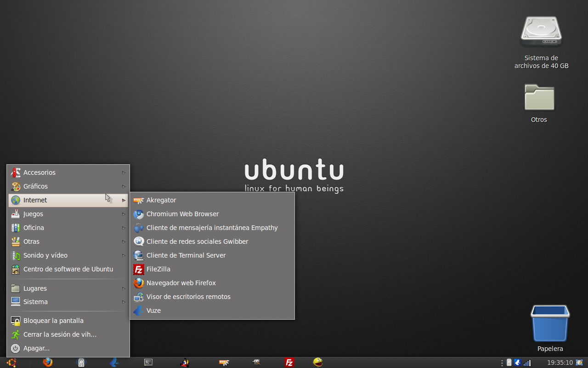
Task: Select the Otros folder on desktop
Action: point(539,103)
